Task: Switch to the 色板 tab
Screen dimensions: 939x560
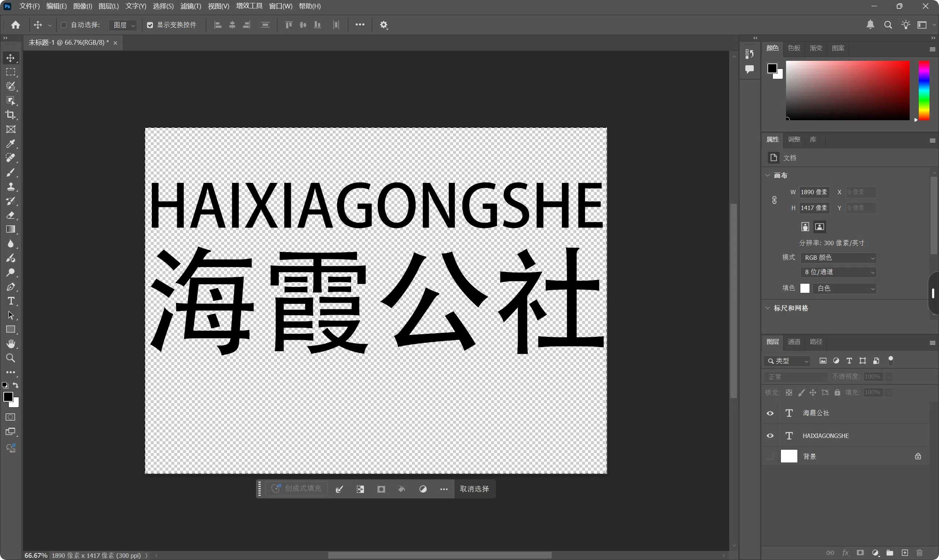Action: point(794,48)
